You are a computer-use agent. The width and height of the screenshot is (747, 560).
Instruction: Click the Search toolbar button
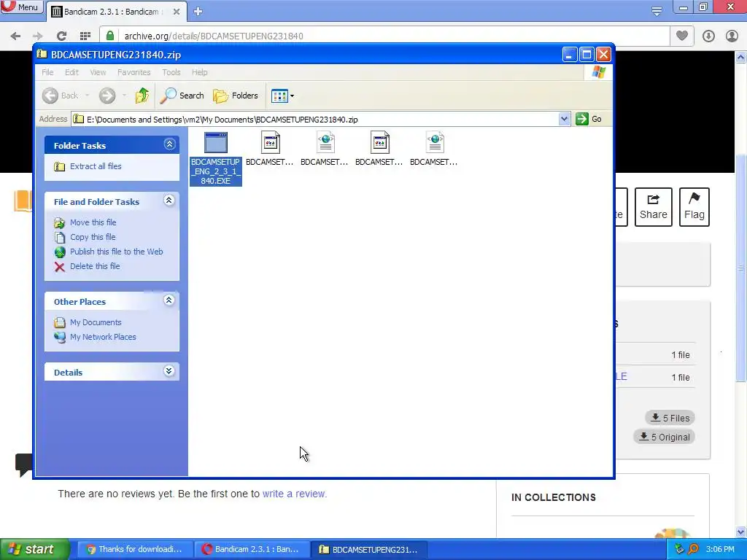point(182,96)
